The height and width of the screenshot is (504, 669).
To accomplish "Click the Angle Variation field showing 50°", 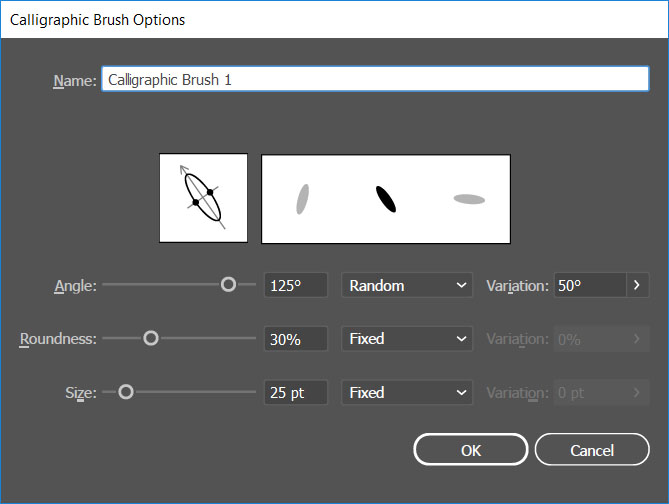I will point(589,286).
